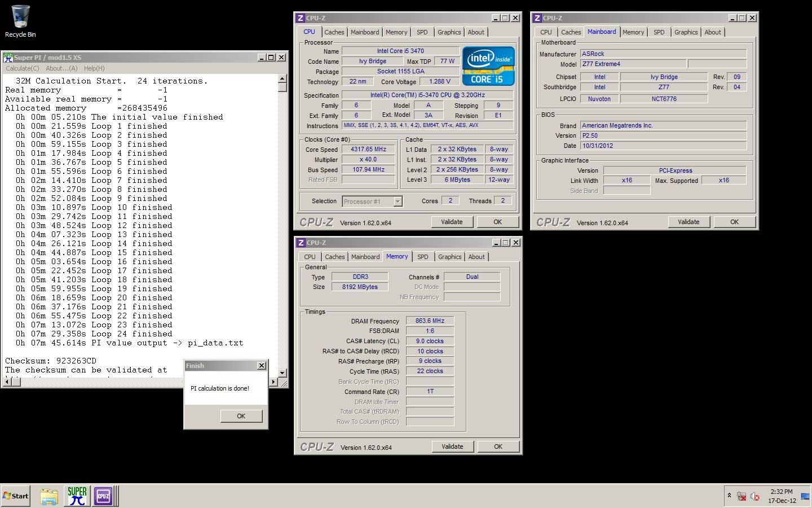Click the Nuvoton LPCIO field
The image size is (812, 508).
(599, 99)
